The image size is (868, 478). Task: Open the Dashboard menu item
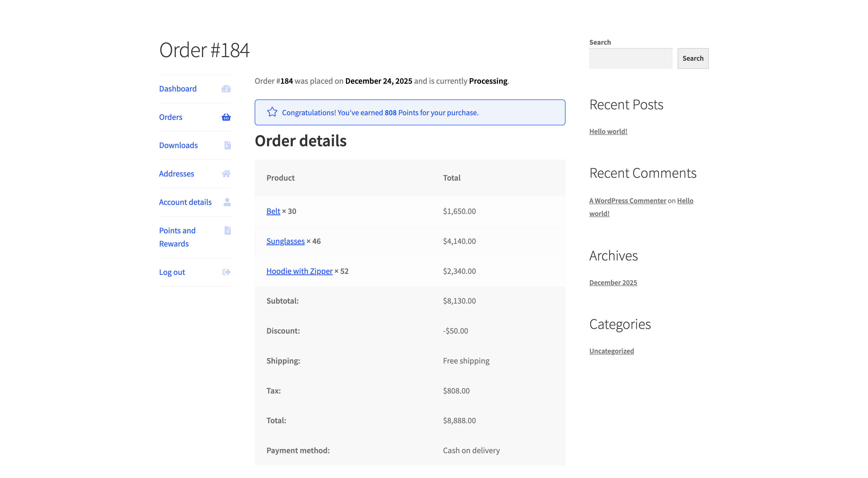point(177,89)
